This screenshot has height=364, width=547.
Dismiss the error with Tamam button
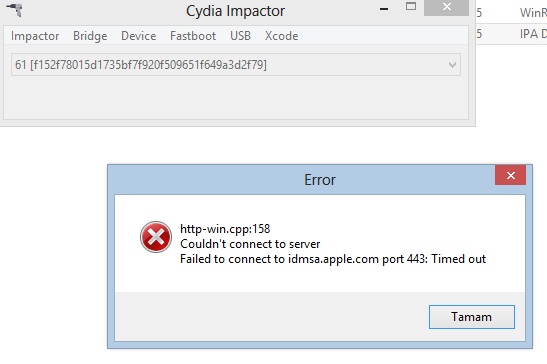(x=472, y=317)
